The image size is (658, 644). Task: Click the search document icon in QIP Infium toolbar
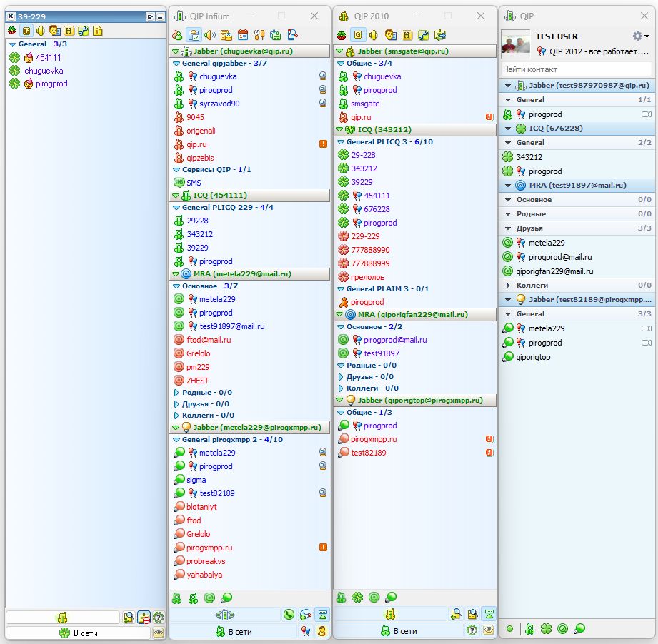tap(292, 35)
